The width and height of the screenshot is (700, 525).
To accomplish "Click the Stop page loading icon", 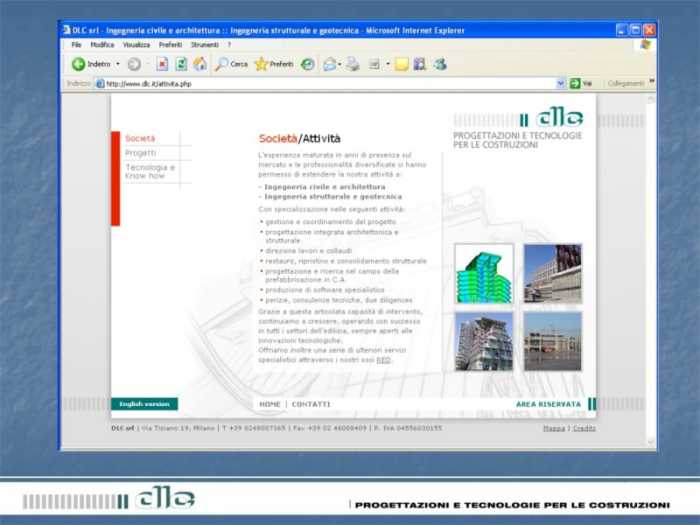I will pos(162,64).
